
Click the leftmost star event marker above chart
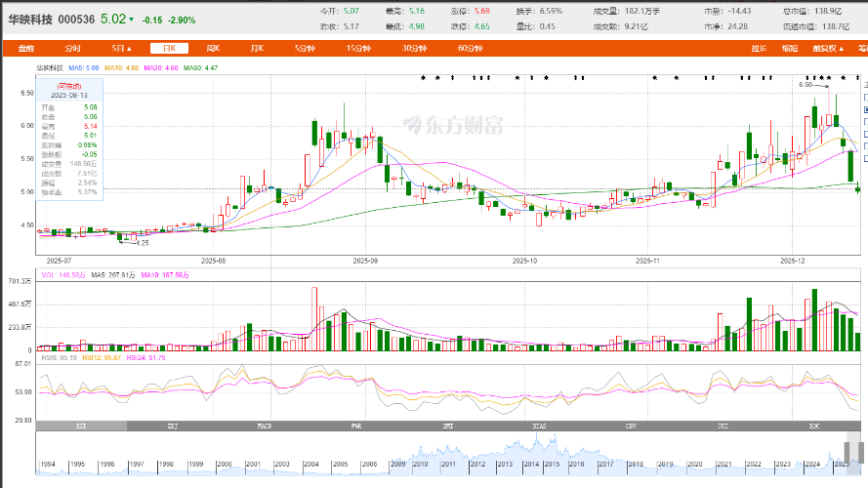pyautogui.click(x=423, y=77)
